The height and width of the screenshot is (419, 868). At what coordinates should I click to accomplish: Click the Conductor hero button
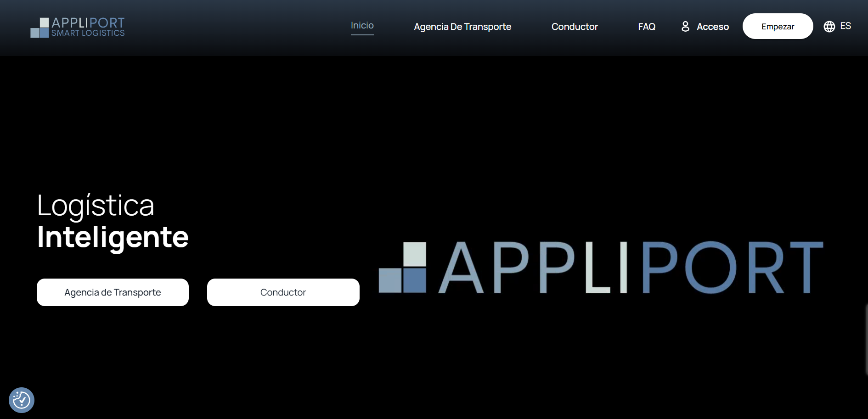(x=283, y=292)
